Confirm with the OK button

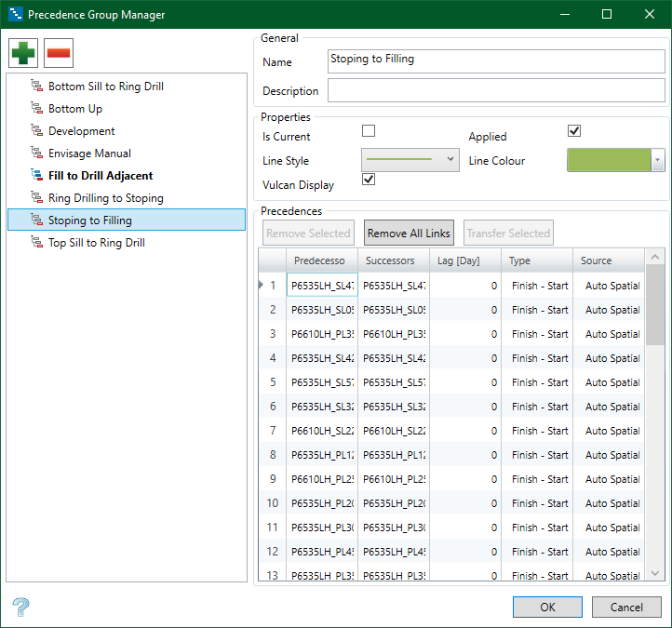coord(547,607)
